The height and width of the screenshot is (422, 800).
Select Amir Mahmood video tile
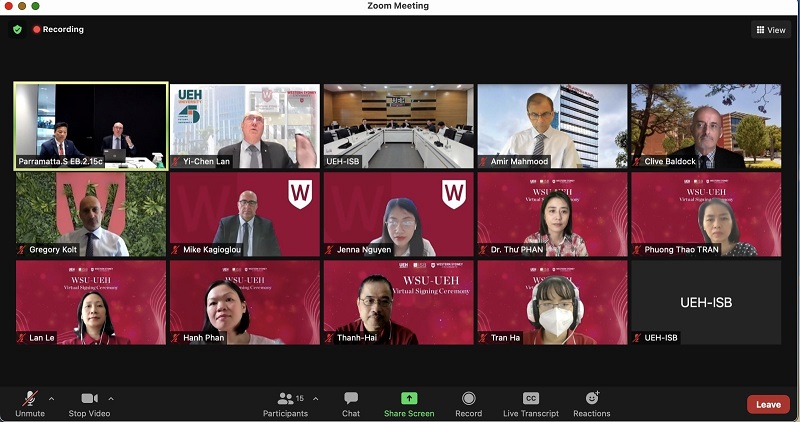pyautogui.click(x=553, y=126)
